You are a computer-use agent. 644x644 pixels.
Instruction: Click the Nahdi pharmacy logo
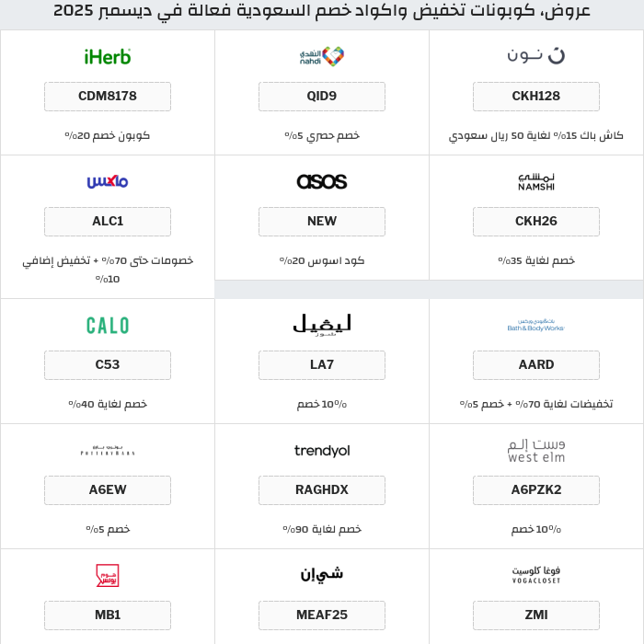click(x=321, y=56)
